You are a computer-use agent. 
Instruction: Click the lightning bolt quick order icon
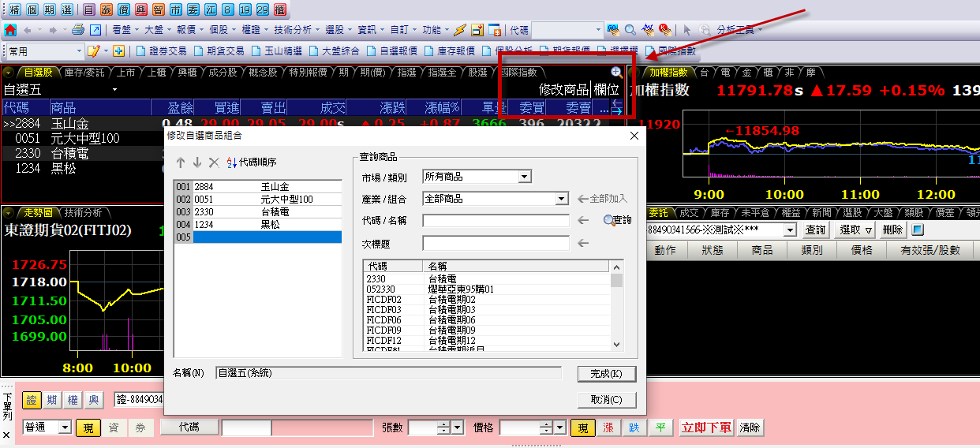pyautogui.click(x=460, y=30)
